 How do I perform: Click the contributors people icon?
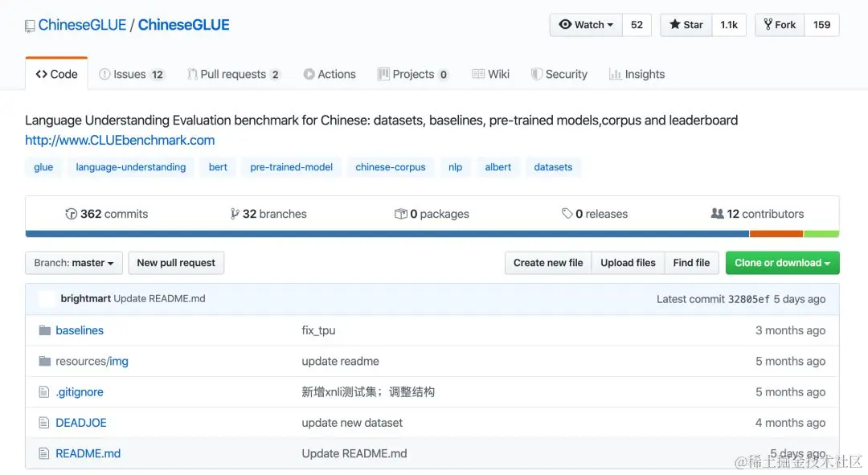[717, 213]
